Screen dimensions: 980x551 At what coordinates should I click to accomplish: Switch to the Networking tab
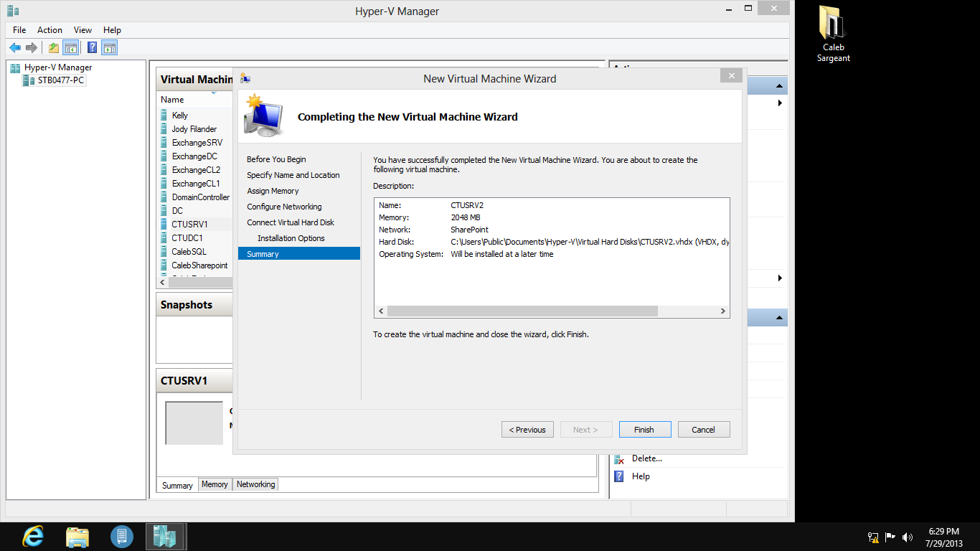256,484
